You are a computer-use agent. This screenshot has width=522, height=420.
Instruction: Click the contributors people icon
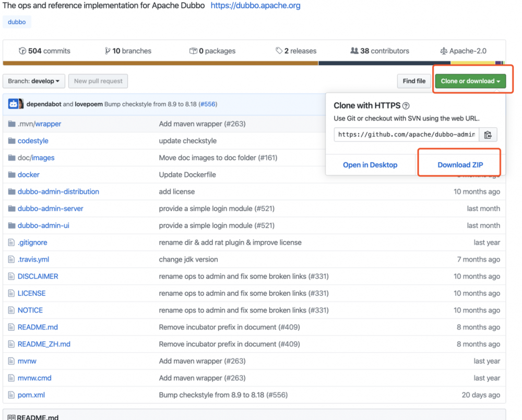tap(354, 51)
